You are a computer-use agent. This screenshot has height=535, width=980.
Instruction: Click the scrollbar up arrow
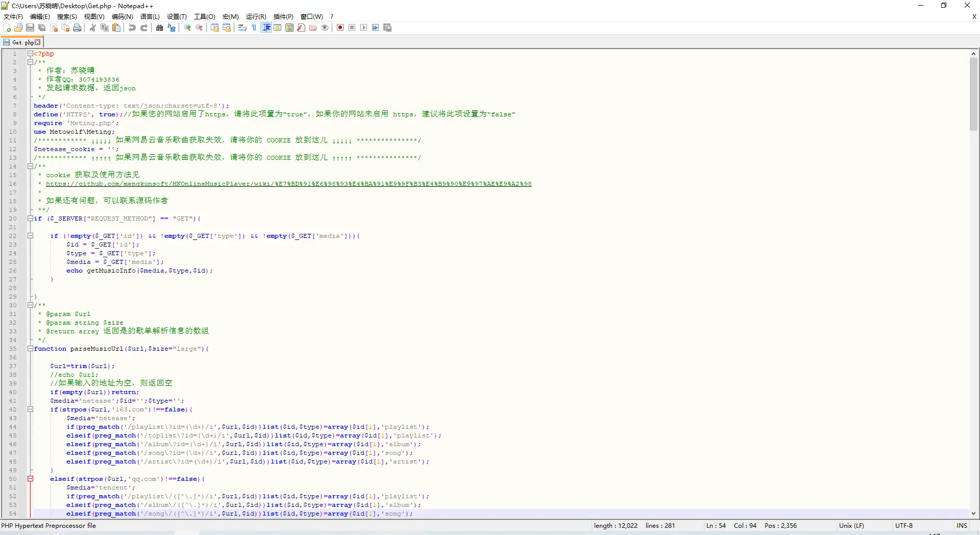pyautogui.click(x=973, y=54)
